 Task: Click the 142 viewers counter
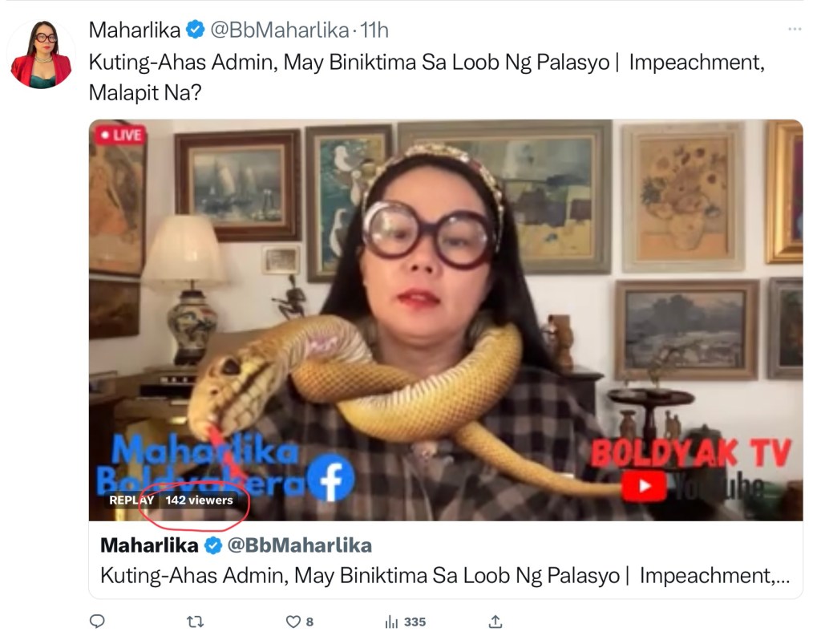[x=199, y=500]
